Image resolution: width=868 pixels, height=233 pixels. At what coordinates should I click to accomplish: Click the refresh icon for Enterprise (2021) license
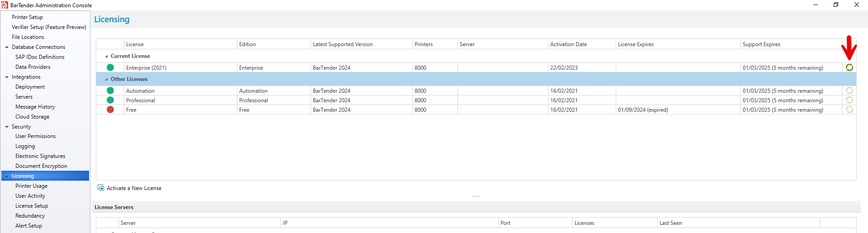tap(849, 67)
